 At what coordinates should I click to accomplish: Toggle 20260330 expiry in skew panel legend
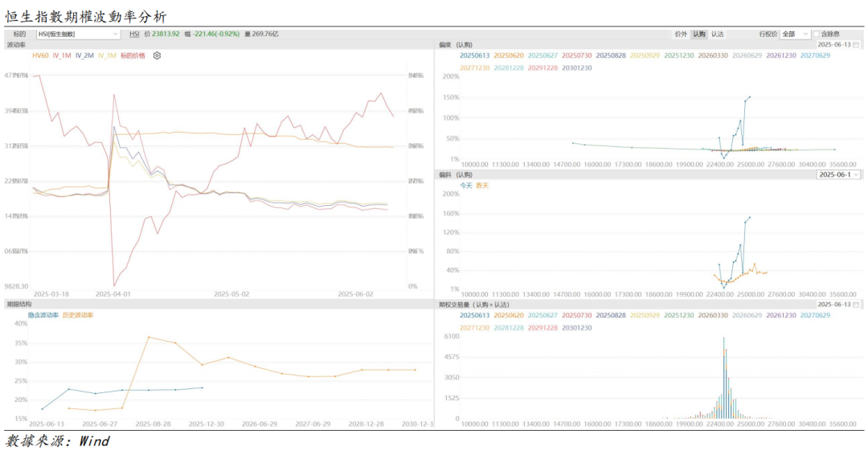pos(713,55)
